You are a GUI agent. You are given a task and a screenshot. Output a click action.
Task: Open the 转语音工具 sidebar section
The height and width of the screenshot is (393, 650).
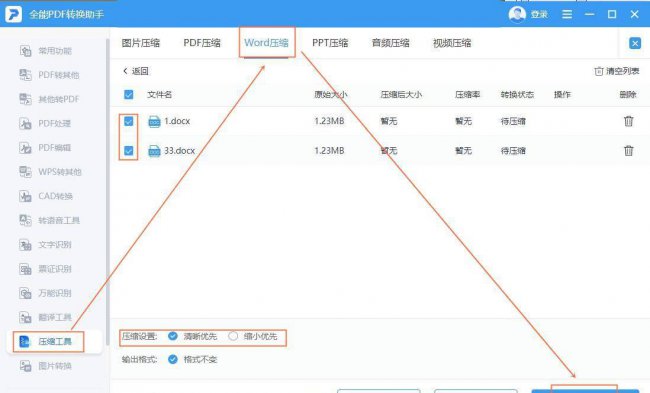point(49,220)
